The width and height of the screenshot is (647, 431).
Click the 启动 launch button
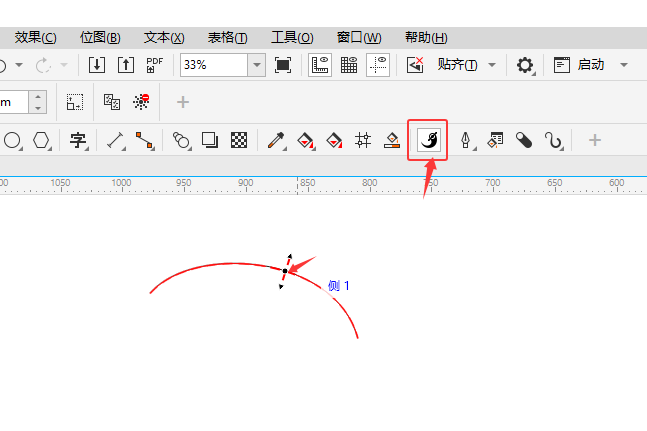tap(579, 65)
